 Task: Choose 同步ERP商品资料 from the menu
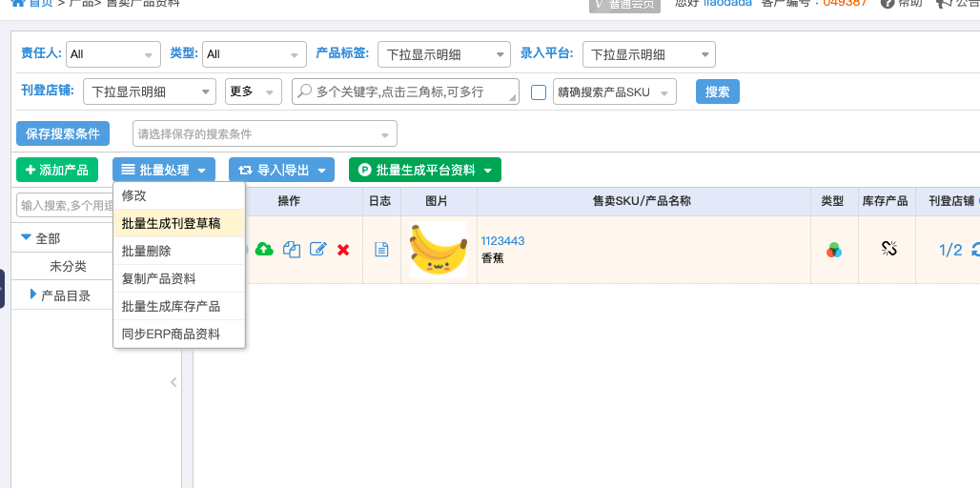coord(179,334)
